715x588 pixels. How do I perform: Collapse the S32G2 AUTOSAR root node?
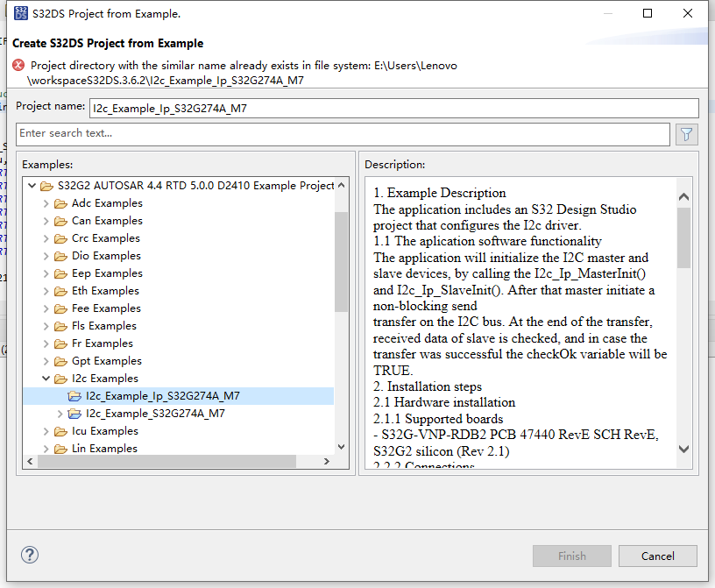pyautogui.click(x=32, y=186)
